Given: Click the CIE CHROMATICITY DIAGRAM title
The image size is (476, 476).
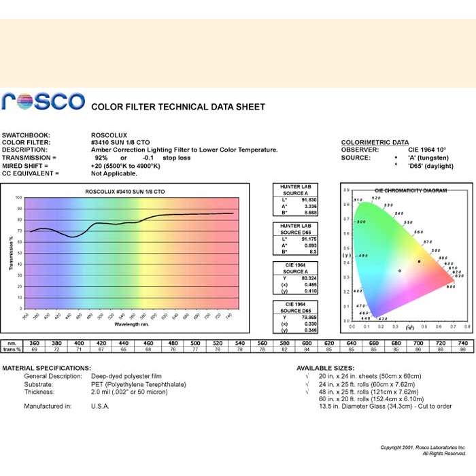Looking at the screenshot, I should pyautogui.click(x=411, y=190).
